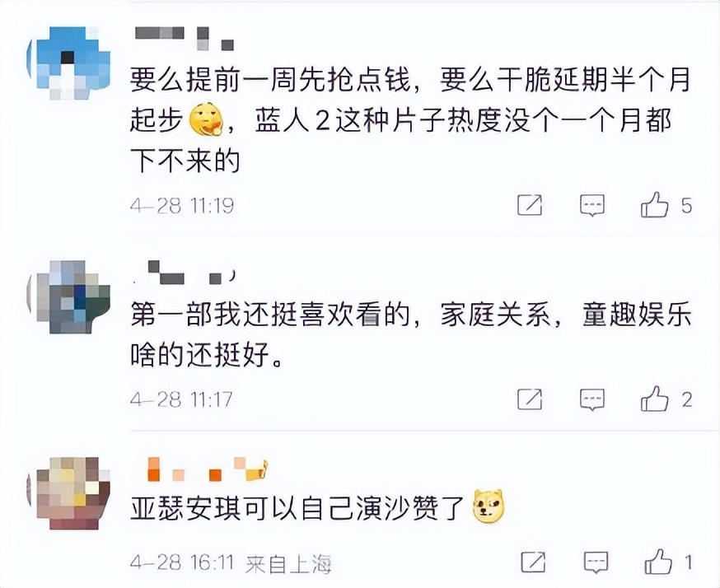Reply to the 11:17 comment
The height and width of the screenshot is (588, 720).
[x=591, y=399]
